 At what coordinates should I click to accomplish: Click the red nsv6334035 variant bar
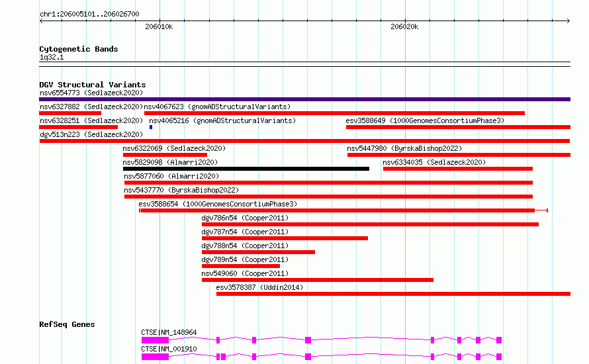point(458,169)
